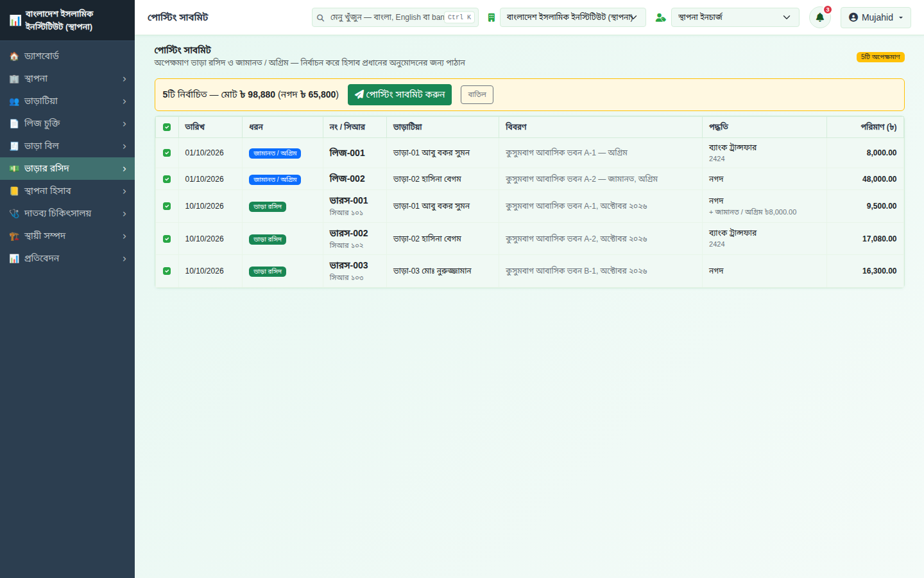
Task: Click the 5টি অপেক্ষমাণ badge
Action: pos(880,57)
